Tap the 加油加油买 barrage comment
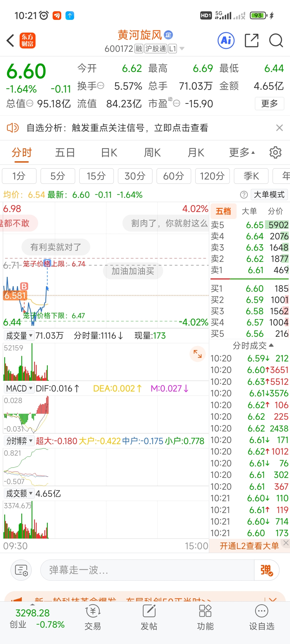The image size is (290, 644). 133,271
